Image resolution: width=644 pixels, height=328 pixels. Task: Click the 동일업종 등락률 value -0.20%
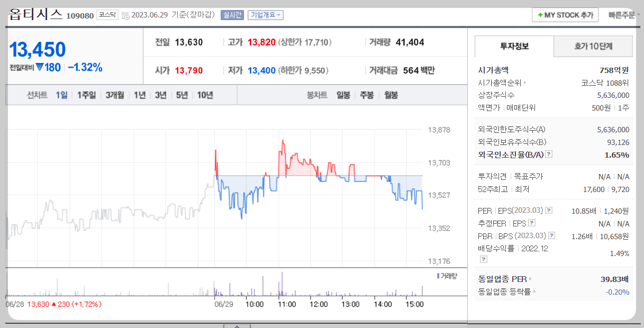pyautogui.click(x=618, y=291)
